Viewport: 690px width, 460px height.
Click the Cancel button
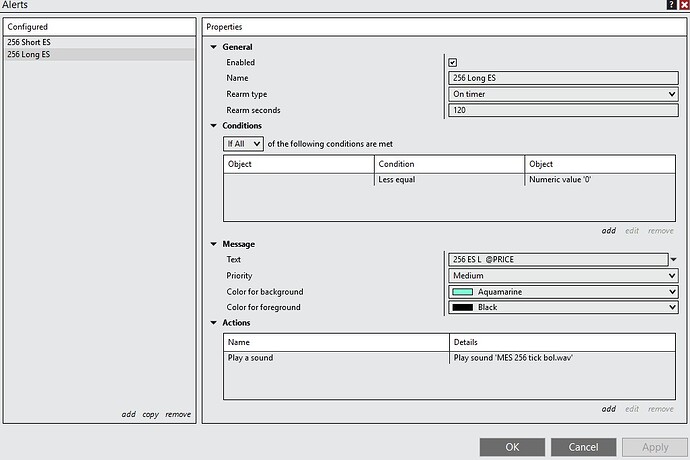click(584, 447)
